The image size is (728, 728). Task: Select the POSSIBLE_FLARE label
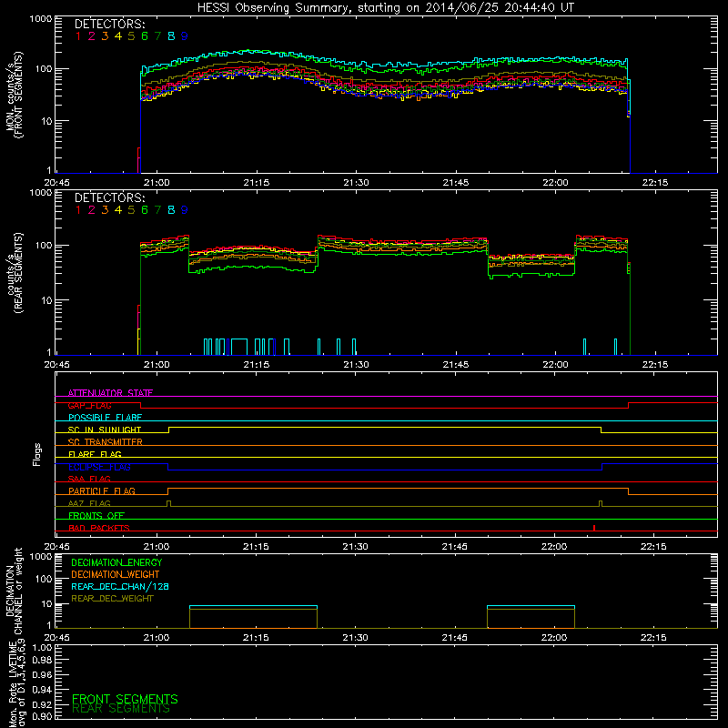pyautogui.click(x=105, y=418)
